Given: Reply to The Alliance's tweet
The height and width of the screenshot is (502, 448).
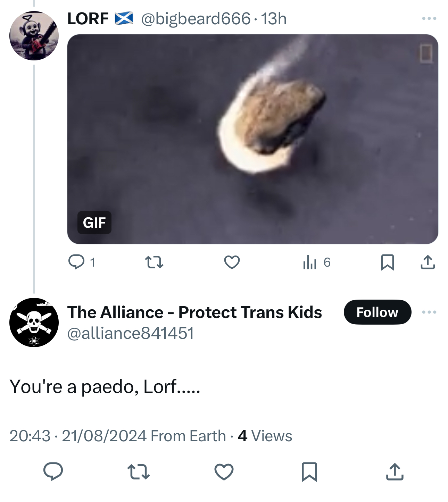Looking at the screenshot, I should point(53,471).
